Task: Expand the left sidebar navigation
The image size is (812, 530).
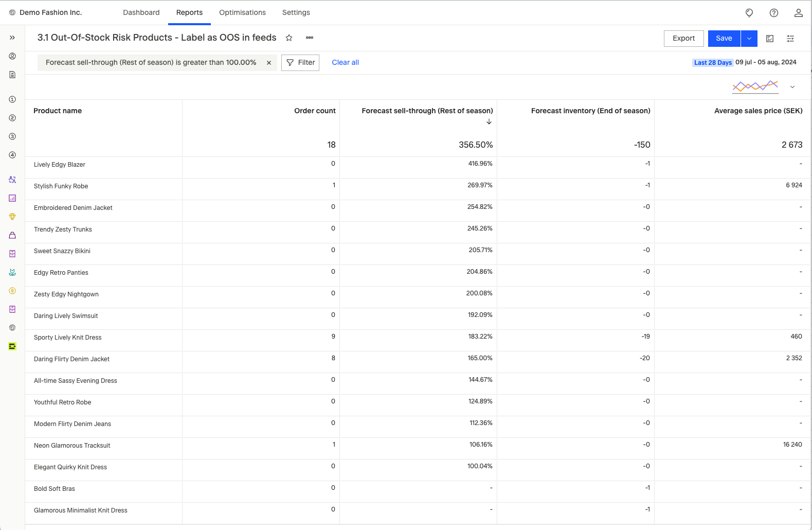Action: [x=12, y=38]
